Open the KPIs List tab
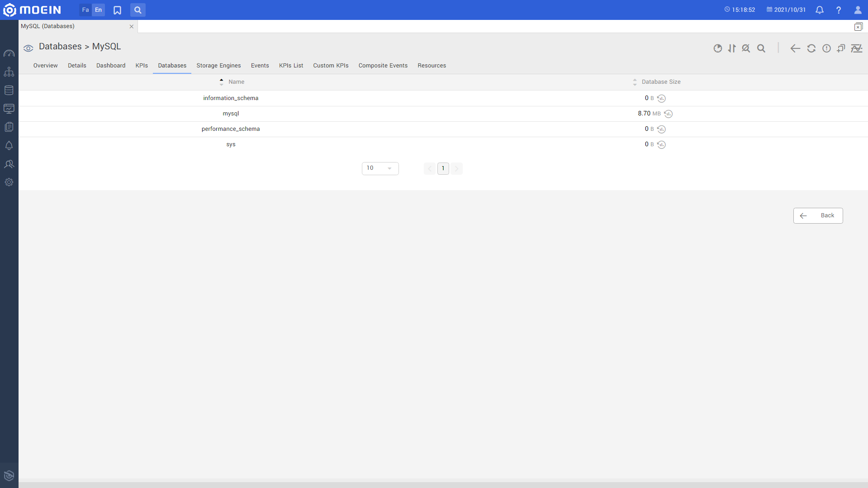 point(291,66)
